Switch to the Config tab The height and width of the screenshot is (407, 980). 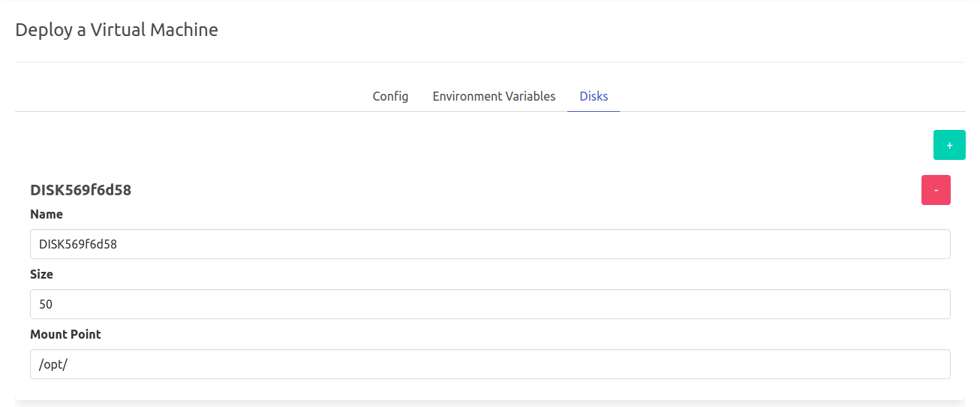(390, 96)
